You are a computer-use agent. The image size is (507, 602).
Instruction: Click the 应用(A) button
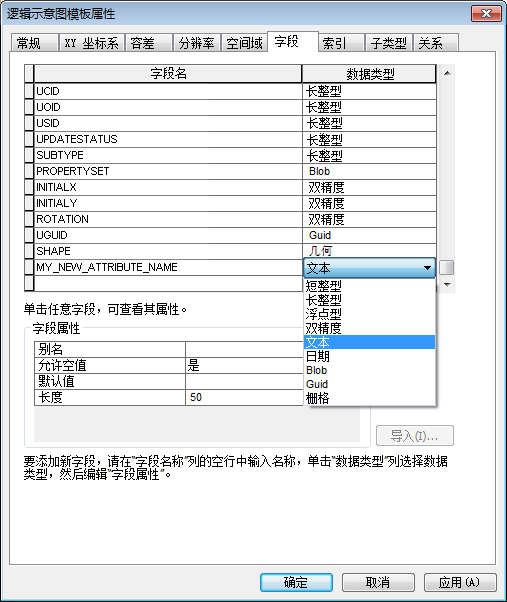(460, 582)
